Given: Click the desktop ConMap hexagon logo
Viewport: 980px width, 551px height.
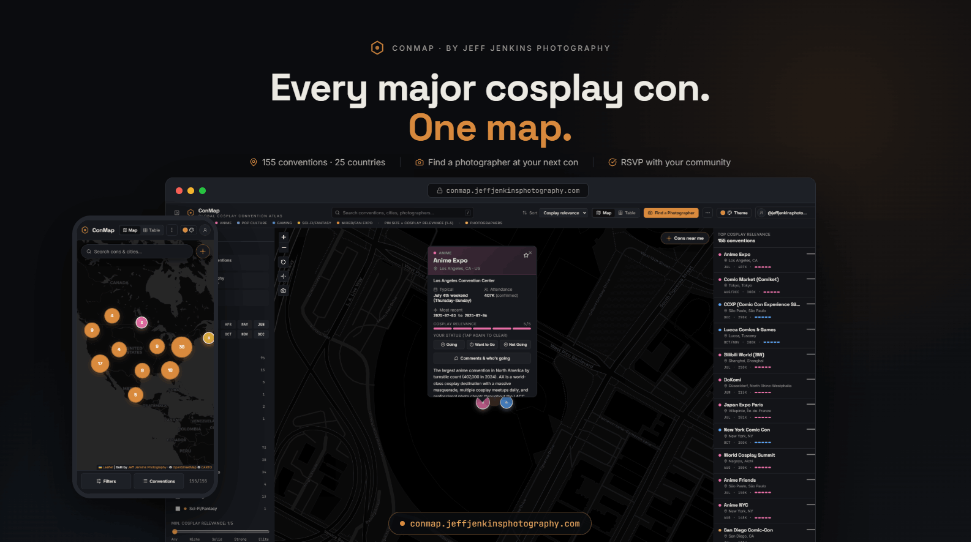Looking at the screenshot, I should tap(190, 213).
